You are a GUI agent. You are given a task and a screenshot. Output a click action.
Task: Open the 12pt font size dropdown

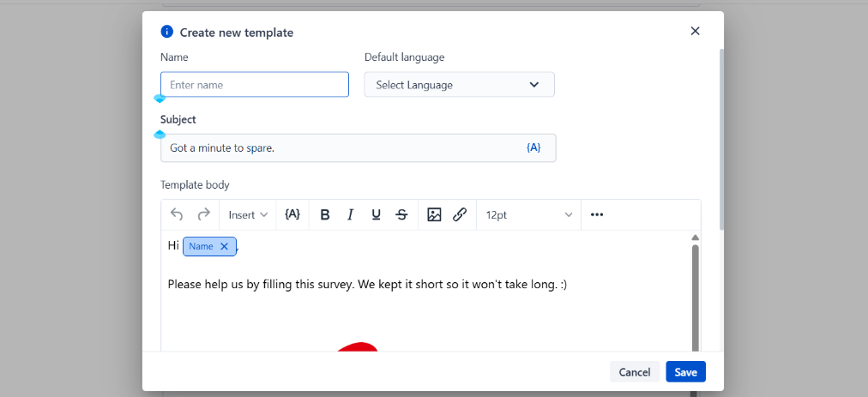(x=528, y=215)
